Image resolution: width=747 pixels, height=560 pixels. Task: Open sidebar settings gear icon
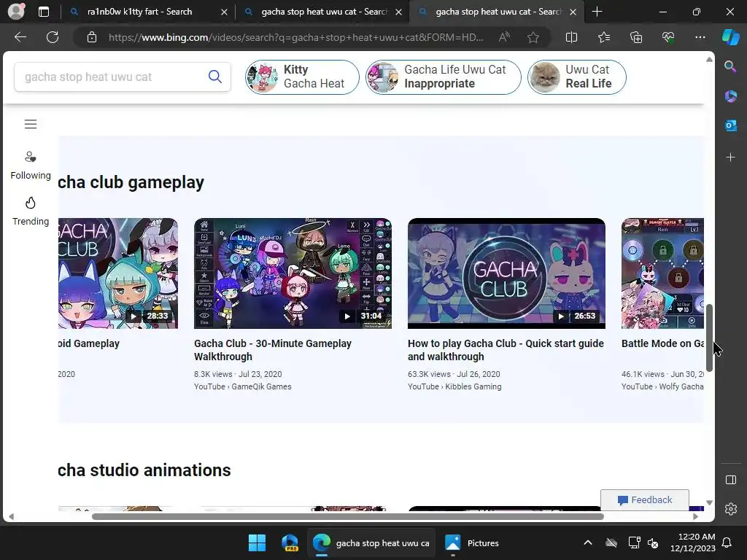pos(730,509)
